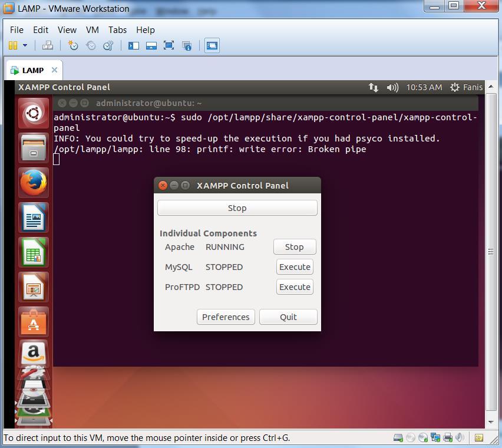Enter VMware full screen mode
This screenshot has width=502, height=448.
tap(169, 45)
